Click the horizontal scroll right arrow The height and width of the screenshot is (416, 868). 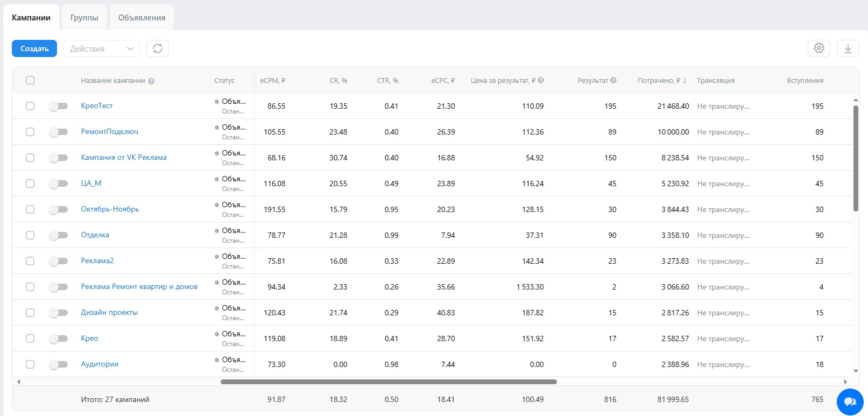click(845, 382)
